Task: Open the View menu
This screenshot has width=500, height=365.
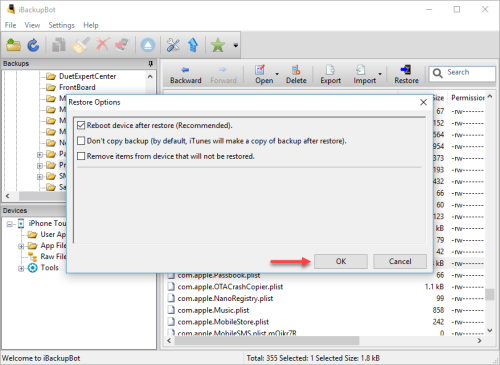Action: coord(32,25)
